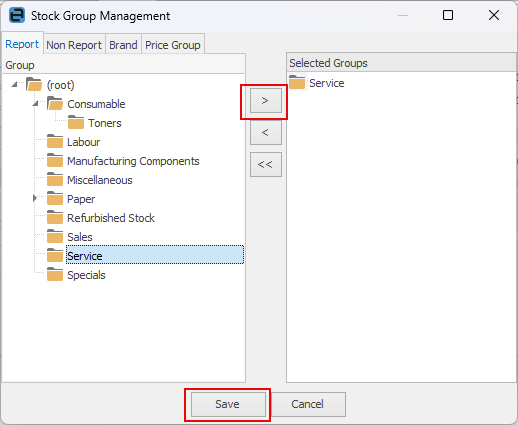Collapse the (root) tree node
518x425 pixels.
[14, 84]
